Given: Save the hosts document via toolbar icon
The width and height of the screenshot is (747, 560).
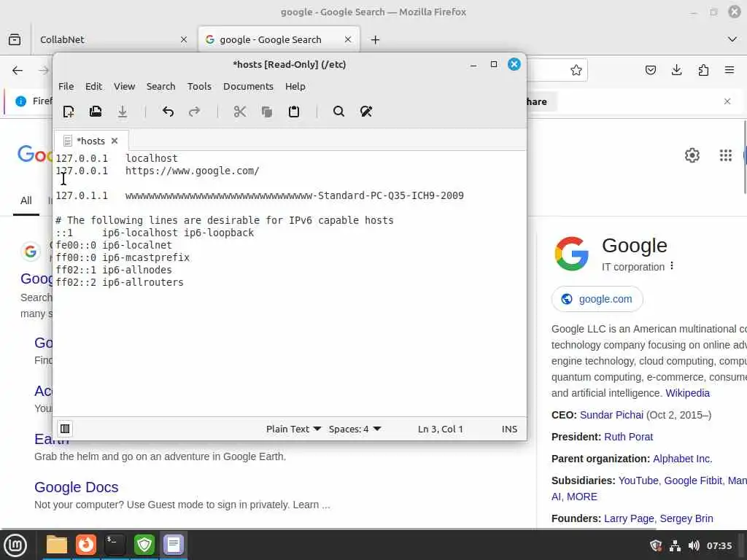Looking at the screenshot, I should click(x=123, y=112).
